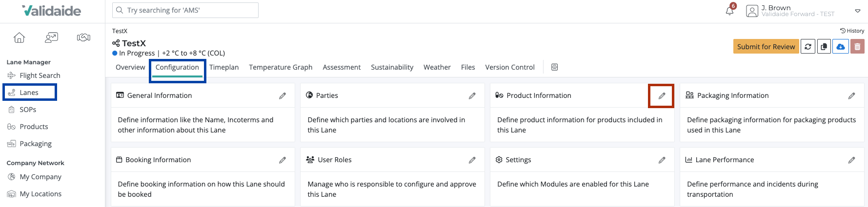868x207 pixels.
Task: Switch to the Overview tab
Action: click(x=130, y=67)
